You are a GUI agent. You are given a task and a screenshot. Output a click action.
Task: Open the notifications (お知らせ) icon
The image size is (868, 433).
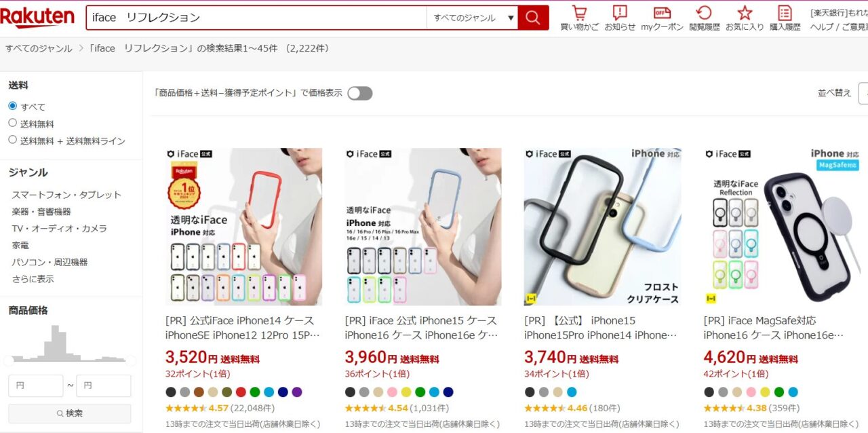(620, 18)
